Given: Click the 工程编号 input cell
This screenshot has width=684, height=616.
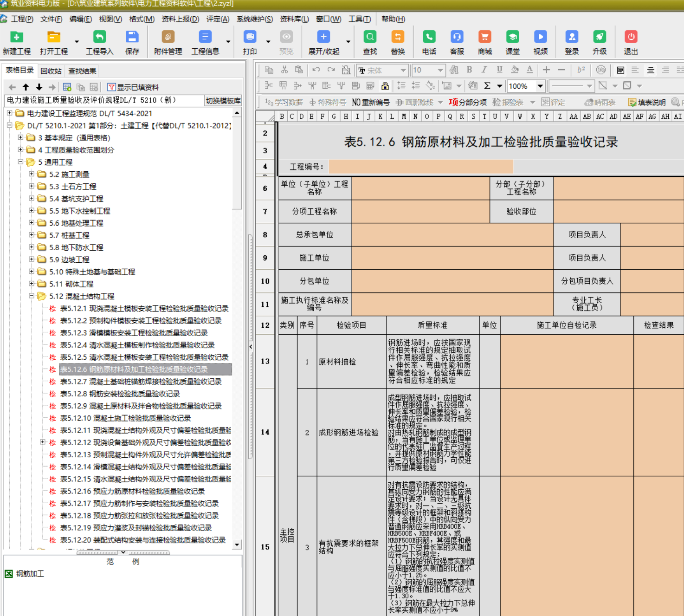Looking at the screenshot, I should (421, 166).
